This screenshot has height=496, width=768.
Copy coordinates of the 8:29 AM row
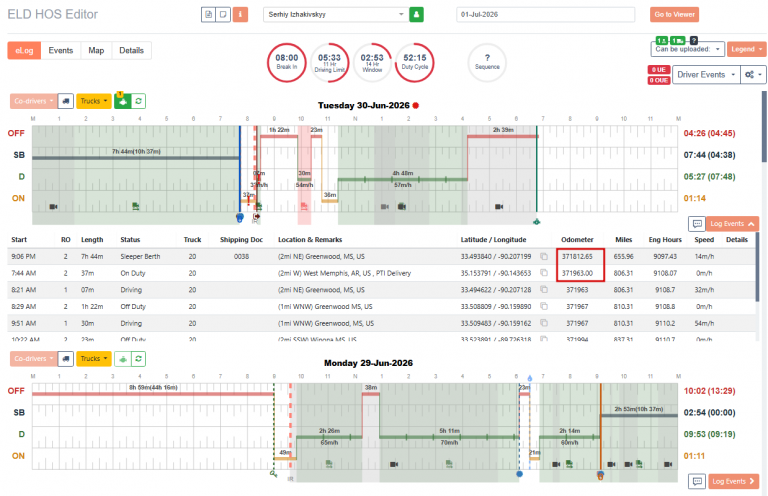coord(544,306)
